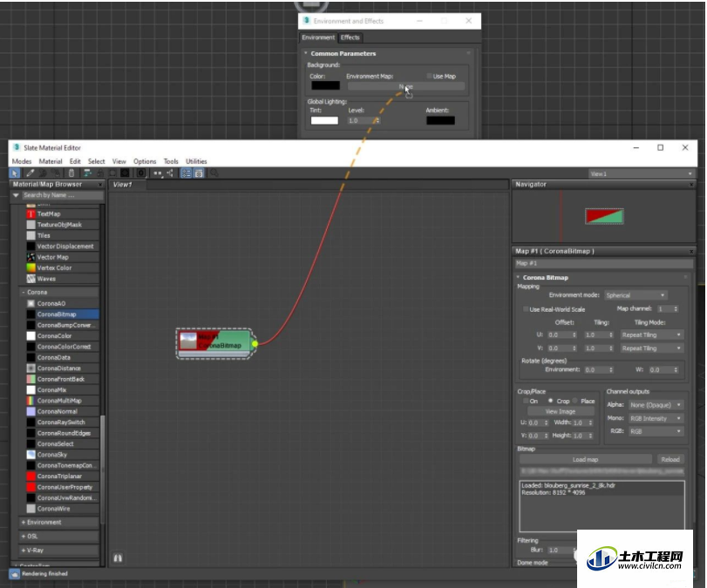Pick material from object eyedropper

click(x=31, y=173)
